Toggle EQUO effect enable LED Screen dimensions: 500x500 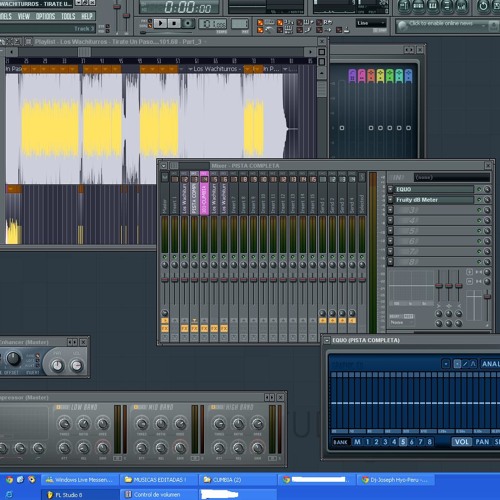pyautogui.click(x=479, y=189)
